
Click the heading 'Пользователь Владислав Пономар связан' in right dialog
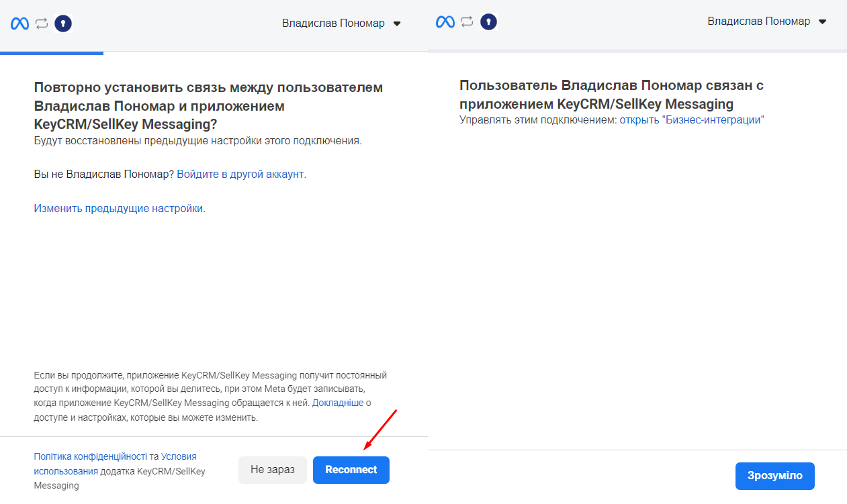(x=612, y=95)
